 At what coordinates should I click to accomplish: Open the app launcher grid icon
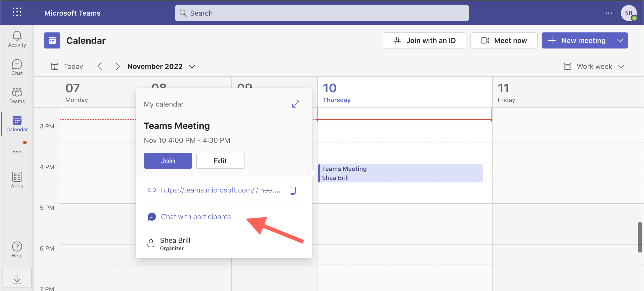(x=17, y=12)
